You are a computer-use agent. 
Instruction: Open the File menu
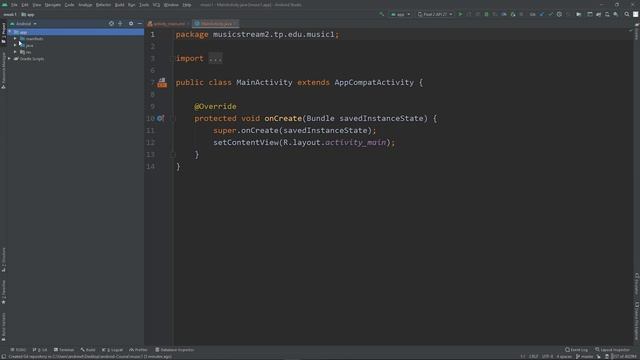point(14,5)
